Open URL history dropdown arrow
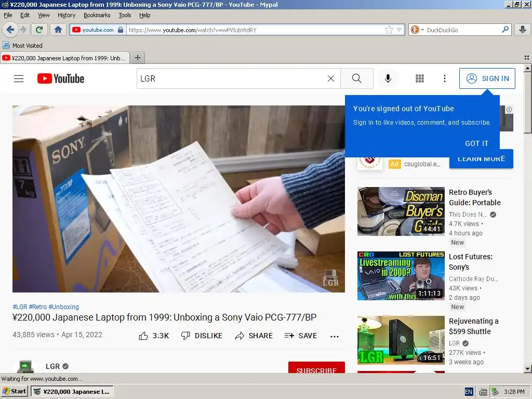 pyautogui.click(x=400, y=30)
